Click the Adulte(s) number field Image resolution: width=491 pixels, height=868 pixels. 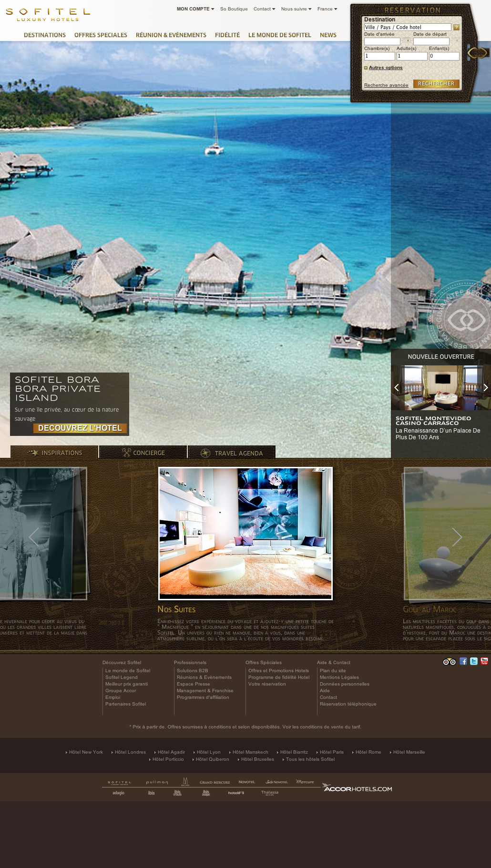[412, 56]
